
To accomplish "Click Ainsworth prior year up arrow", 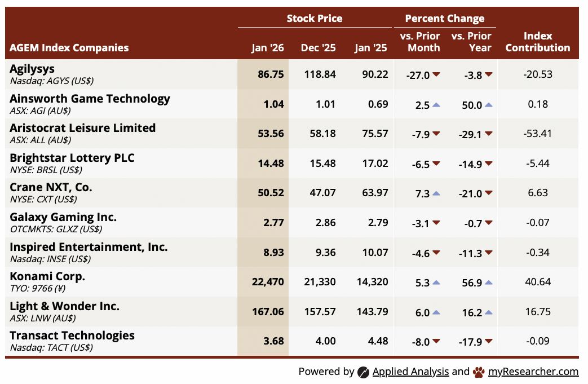I will pyautogui.click(x=488, y=105).
